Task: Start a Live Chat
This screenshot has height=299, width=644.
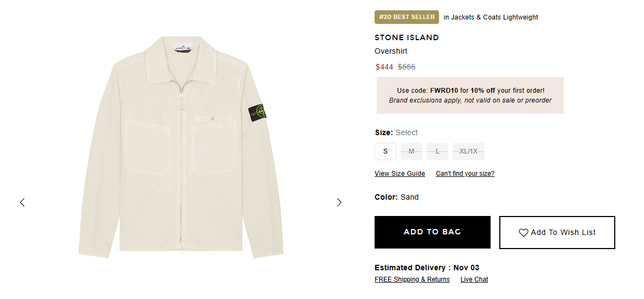Action: tap(474, 279)
